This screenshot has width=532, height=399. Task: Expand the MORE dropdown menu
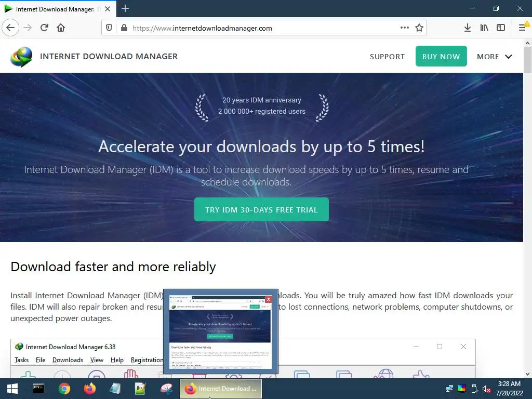495,57
